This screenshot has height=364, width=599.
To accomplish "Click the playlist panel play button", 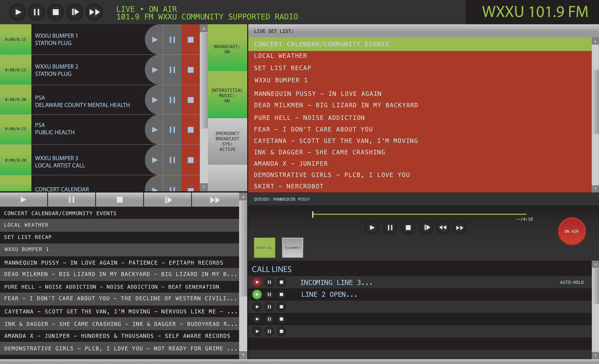I will tap(23, 200).
